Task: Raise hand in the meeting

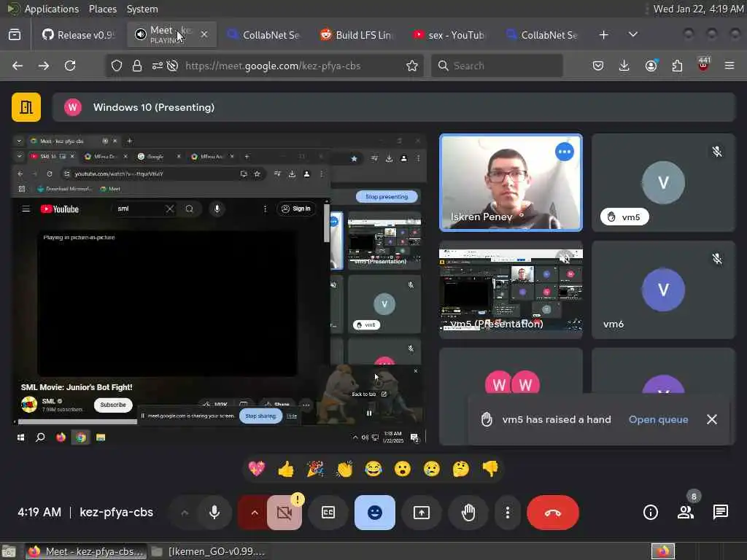Action: 468,513
